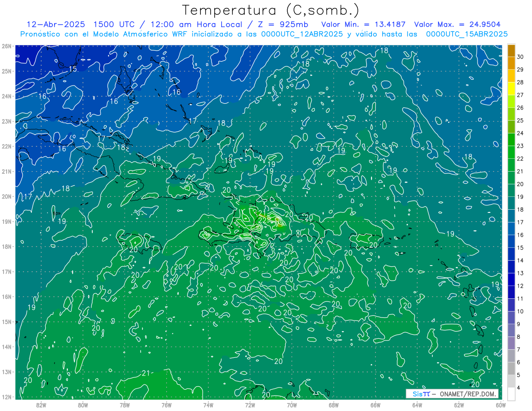Click the '60W' longitude axis label

[x=500, y=404]
